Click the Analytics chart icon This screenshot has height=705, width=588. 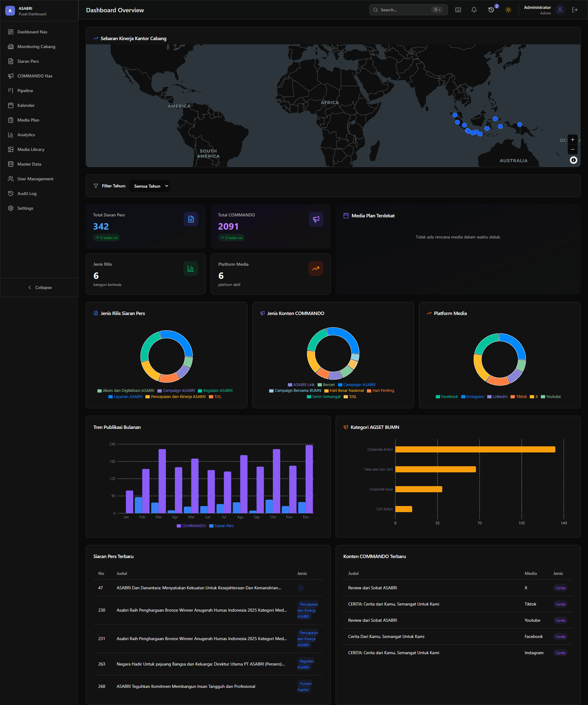click(11, 135)
